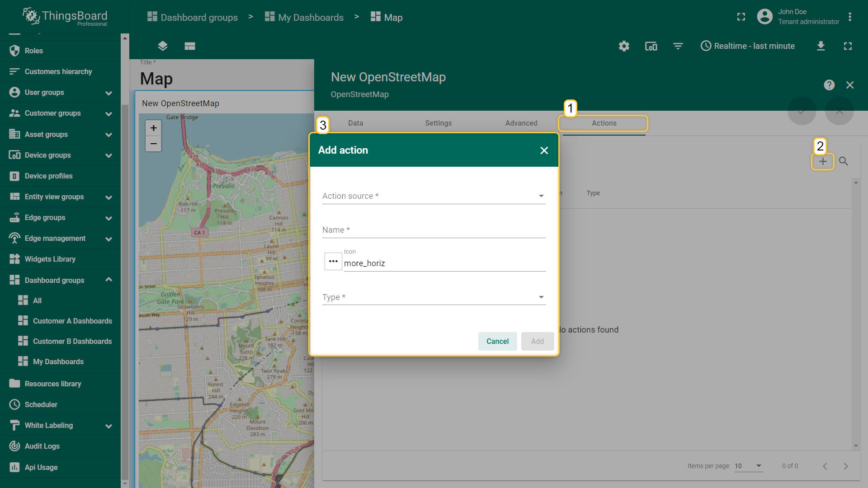Click the Scheduler clock icon
The height and width of the screenshot is (488, 868).
pyautogui.click(x=14, y=404)
